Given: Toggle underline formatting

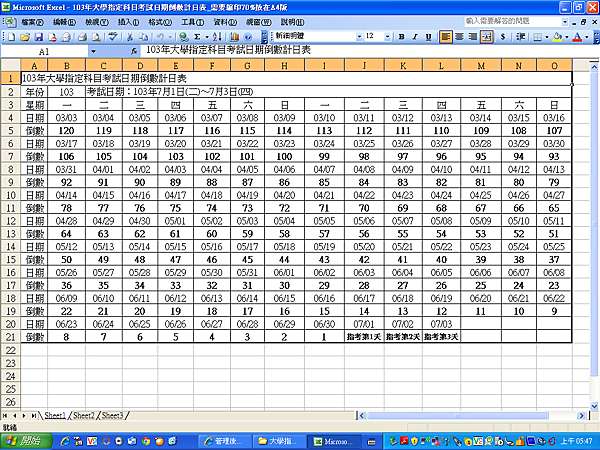Looking at the screenshot, I should 428,37.
